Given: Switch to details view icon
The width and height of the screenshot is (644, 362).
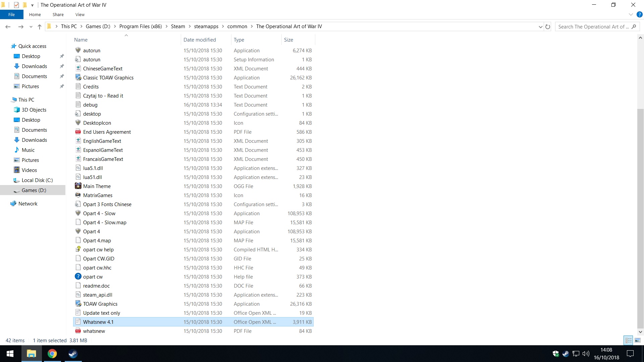Looking at the screenshot, I should pyautogui.click(x=629, y=340).
